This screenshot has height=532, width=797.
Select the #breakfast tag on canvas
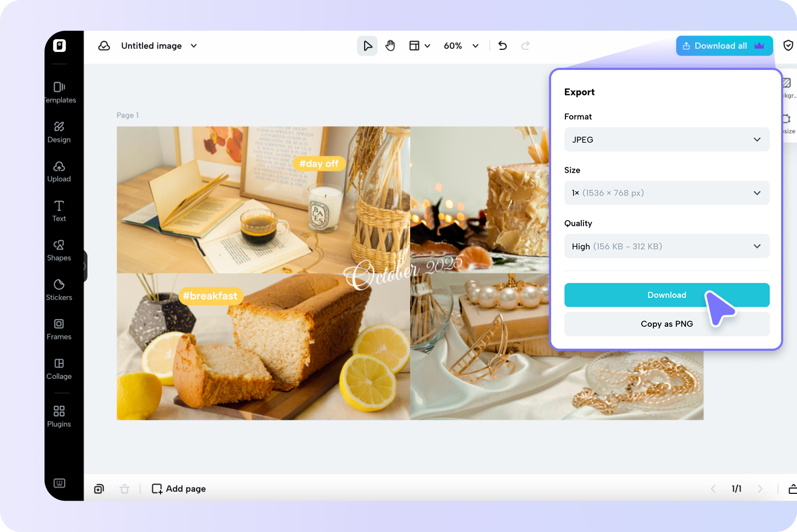[x=210, y=296]
